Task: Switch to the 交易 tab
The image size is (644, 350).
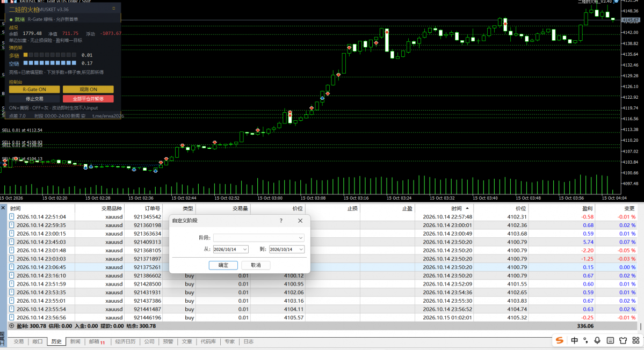Action: click(x=18, y=341)
